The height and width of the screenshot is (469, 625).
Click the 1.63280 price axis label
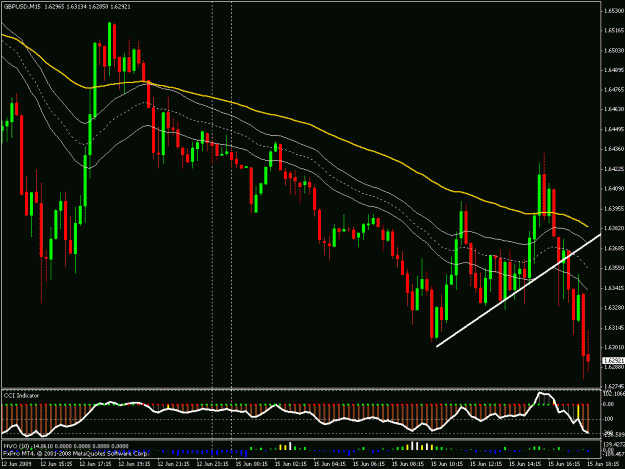pos(614,308)
